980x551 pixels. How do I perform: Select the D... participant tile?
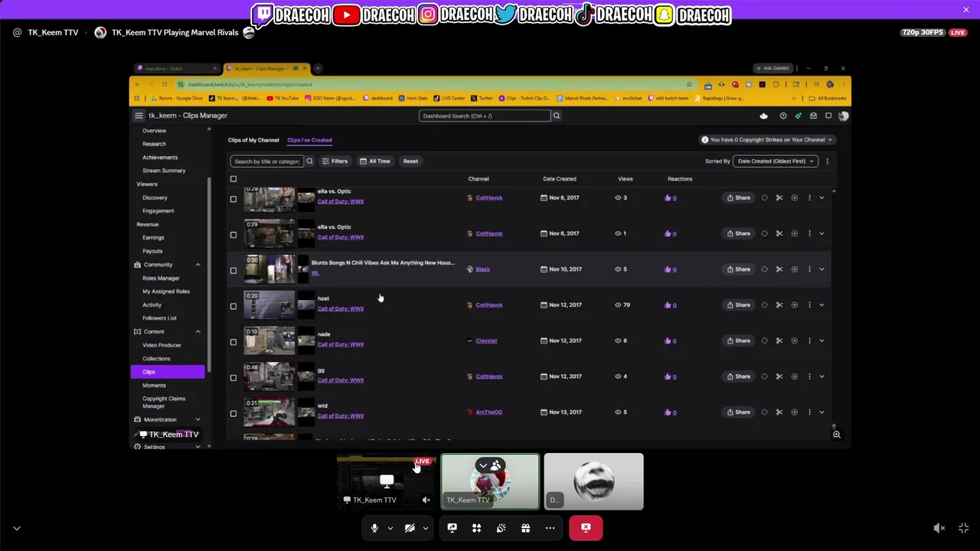tap(594, 481)
